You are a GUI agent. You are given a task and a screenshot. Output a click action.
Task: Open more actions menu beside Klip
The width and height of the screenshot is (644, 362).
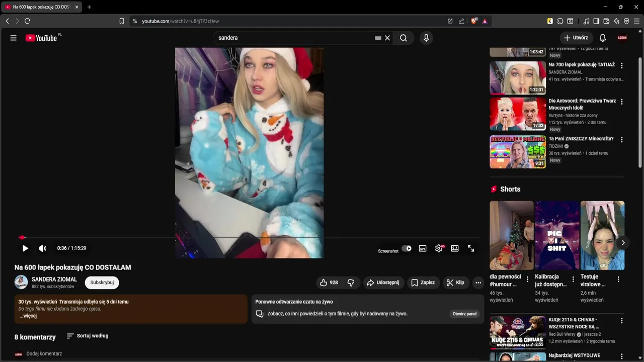478,283
